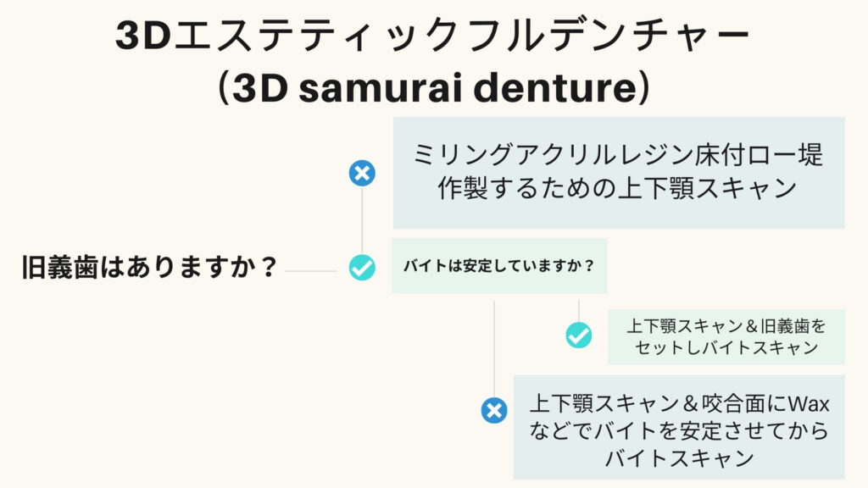Select the 上下顎スキャン＆咬合面にWax box
The height and width of the screenshot is (488, 868).
tap(679, 427)
